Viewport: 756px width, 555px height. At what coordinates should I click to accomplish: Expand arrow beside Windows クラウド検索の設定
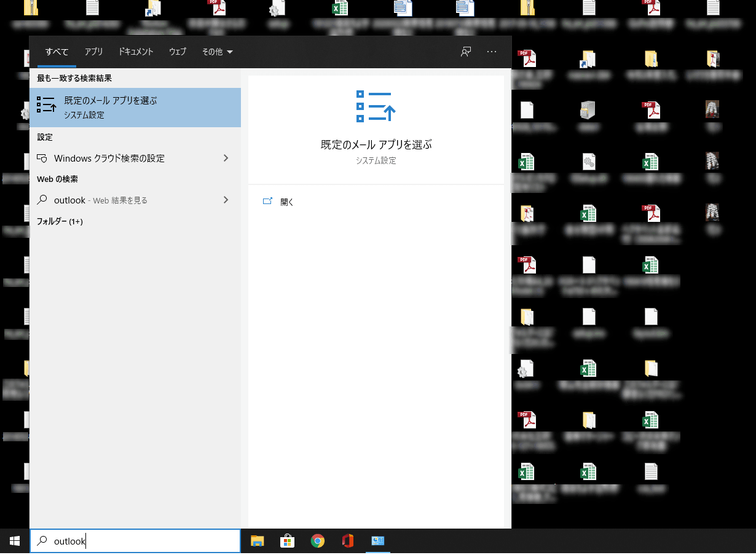[226, 158]
